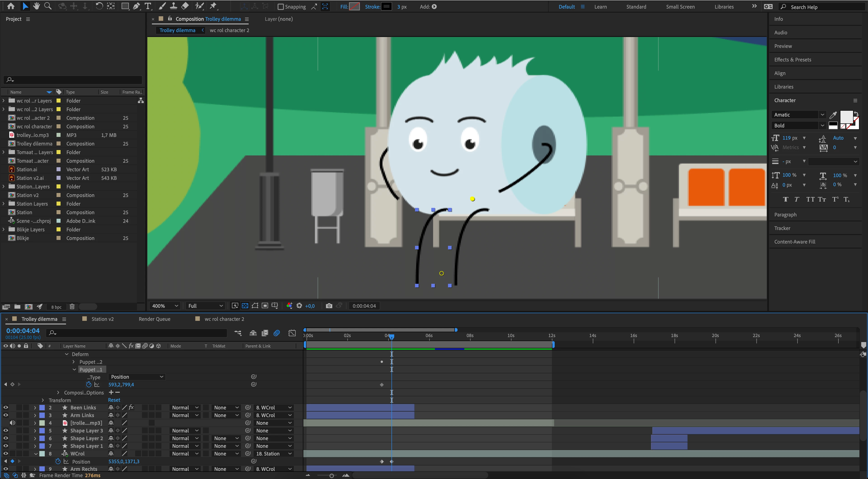Select the Zoom magnifier tool
The image size is (868, 479).
pos(48,6)
